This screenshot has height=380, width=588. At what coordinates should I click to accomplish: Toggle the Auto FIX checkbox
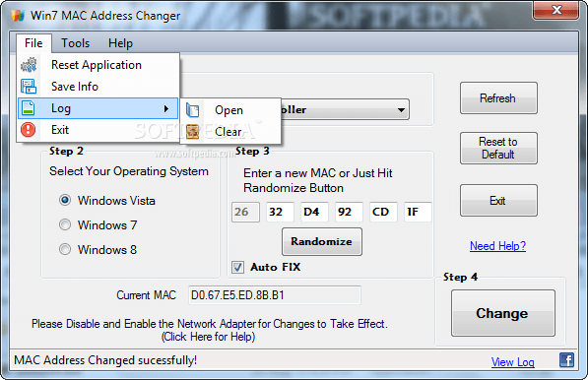(237, 267)
